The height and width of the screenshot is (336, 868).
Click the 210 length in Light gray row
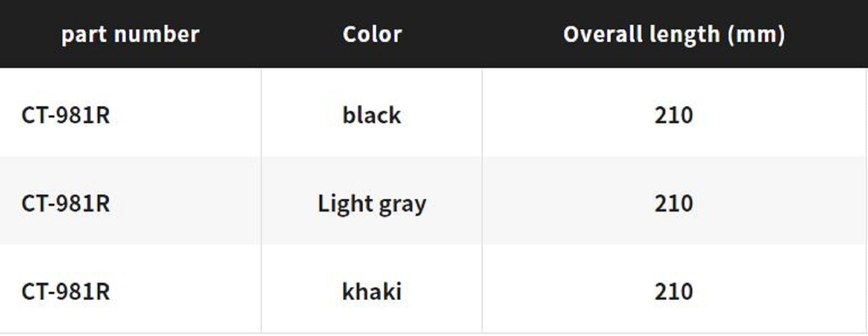pyautogui.click(x=674, y=203)
